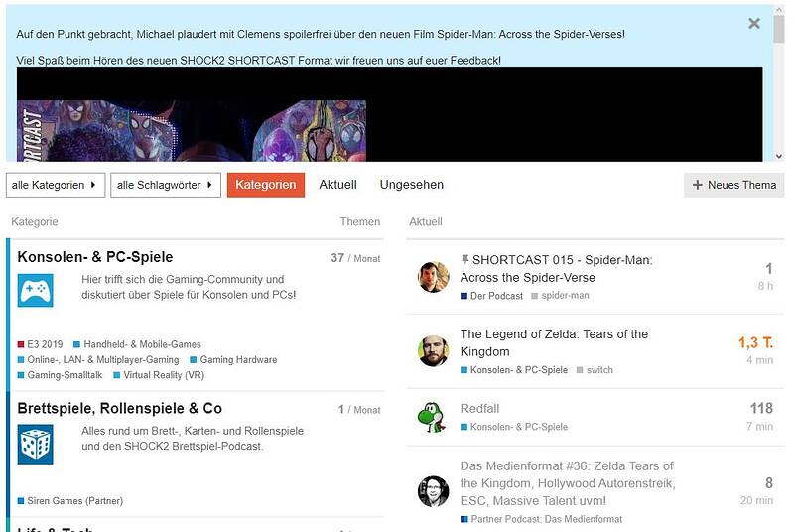Viewport: 794px width, 532px height.
Task: Switch to the Aktuell tab
Action: coord(337,185)
